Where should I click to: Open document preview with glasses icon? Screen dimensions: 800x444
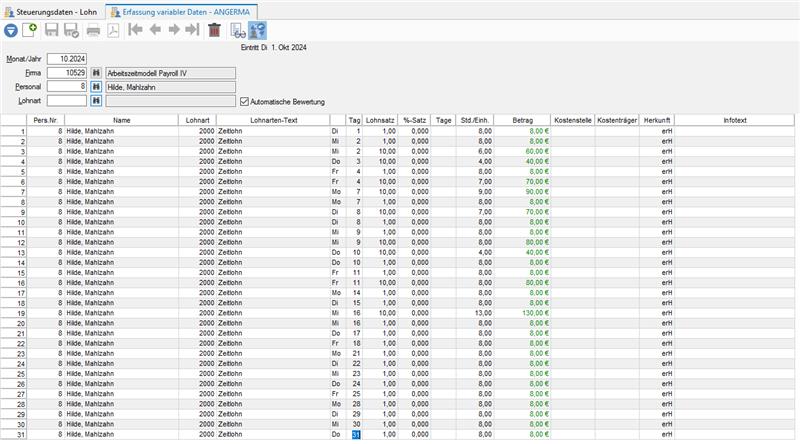[238, 31]
